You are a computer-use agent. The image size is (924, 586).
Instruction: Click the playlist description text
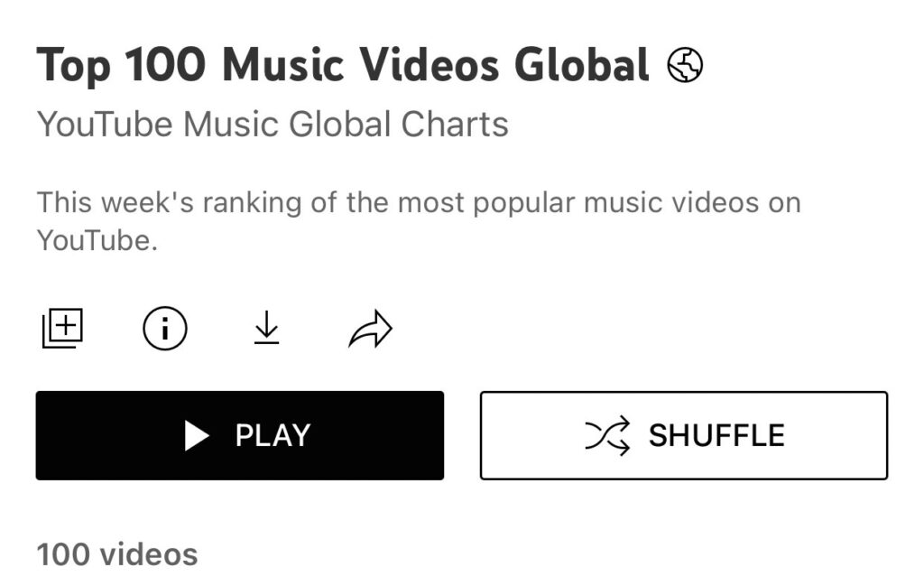[x=419, y=221]
